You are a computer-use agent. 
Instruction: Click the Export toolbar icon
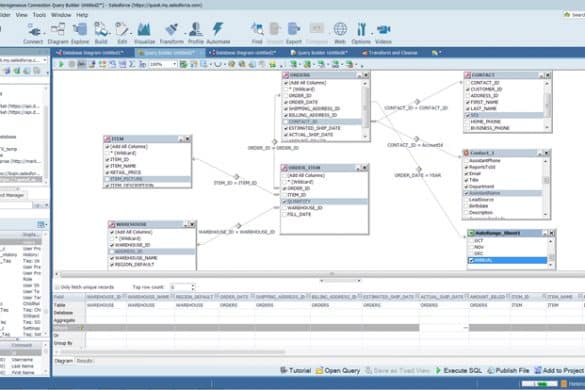[x=294, y=34]
